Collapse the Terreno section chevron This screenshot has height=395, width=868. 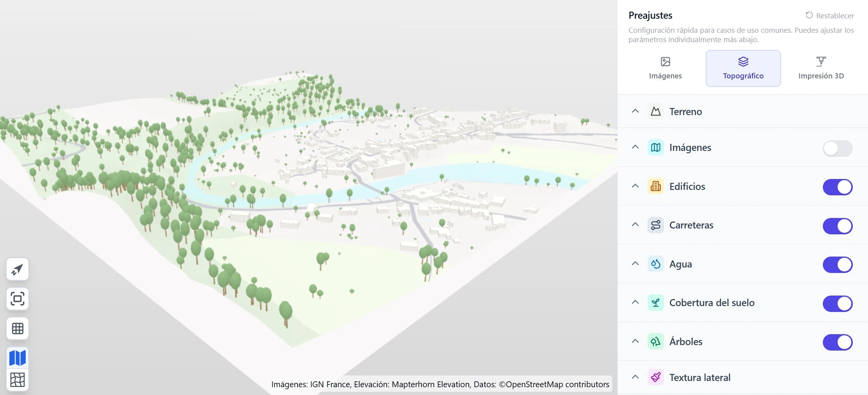pos(635,111)
